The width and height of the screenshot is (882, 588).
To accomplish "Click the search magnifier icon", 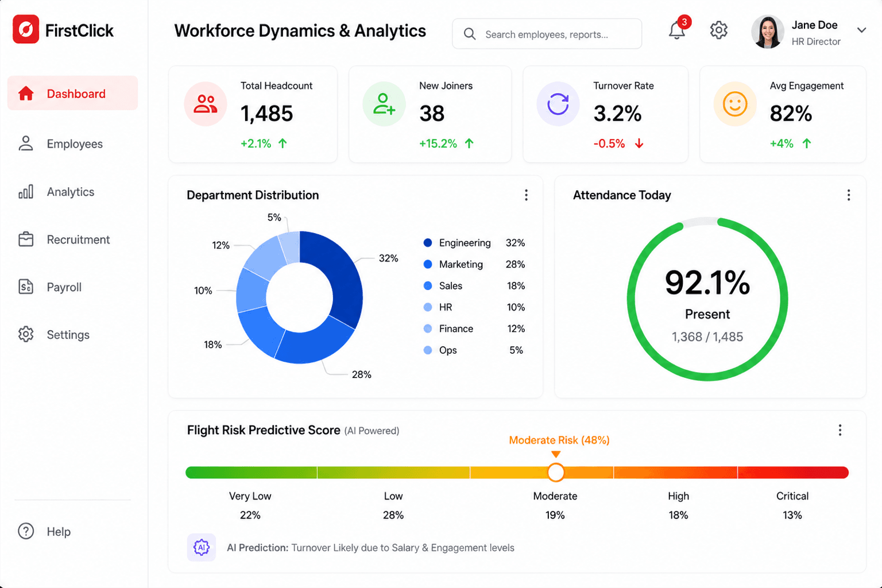I will 470,34.
